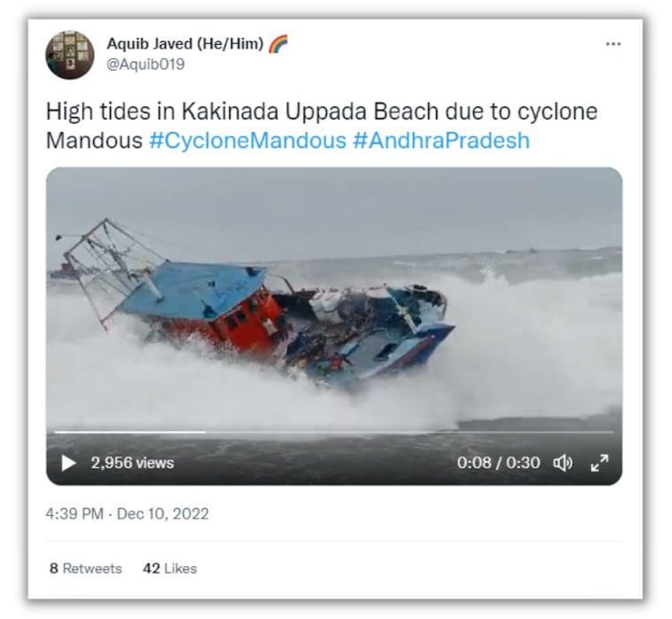
Task: Open the #CycloneMandous hashtag
Action: pos(247,141)
